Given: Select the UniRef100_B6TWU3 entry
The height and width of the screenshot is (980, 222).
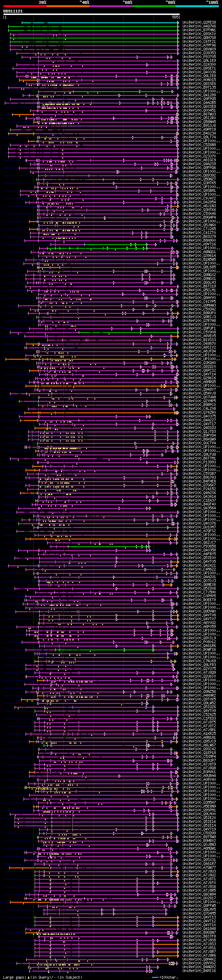Looking at the screenshot, I should pyautogui.click(x=199, y=114).
